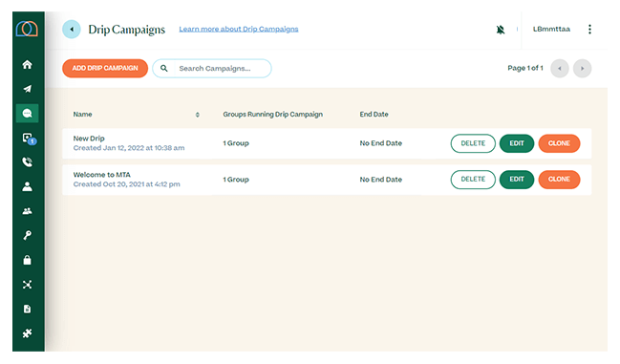Open the single person contacts icon

(x=27, y=186)
